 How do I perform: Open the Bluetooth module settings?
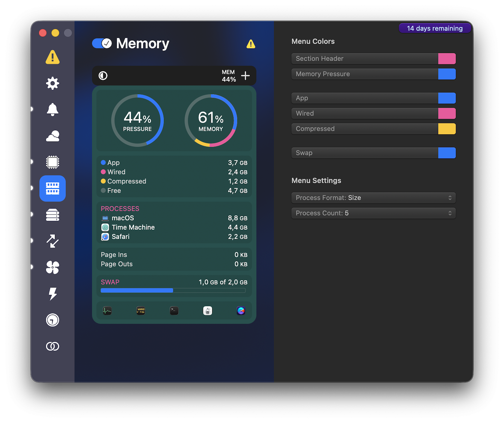[x=53, y=346]
